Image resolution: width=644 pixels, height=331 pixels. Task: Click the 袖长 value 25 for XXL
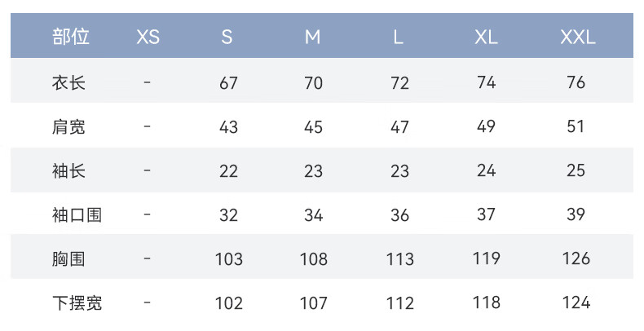576,170
